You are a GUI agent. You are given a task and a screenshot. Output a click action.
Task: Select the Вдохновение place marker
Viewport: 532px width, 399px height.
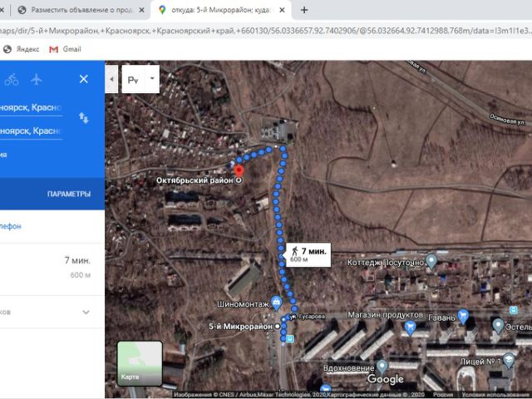[x=382, y=366]
